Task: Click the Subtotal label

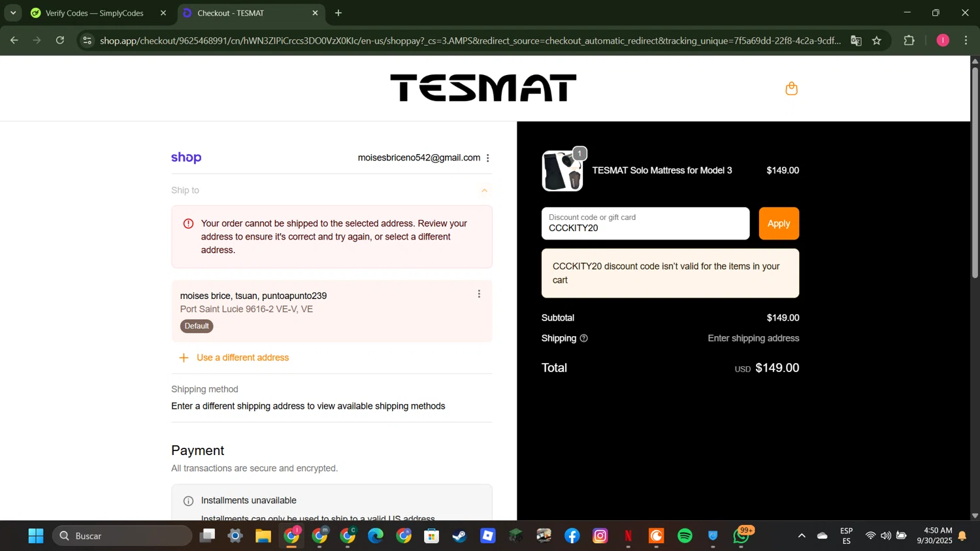Action: pos(558,318)
